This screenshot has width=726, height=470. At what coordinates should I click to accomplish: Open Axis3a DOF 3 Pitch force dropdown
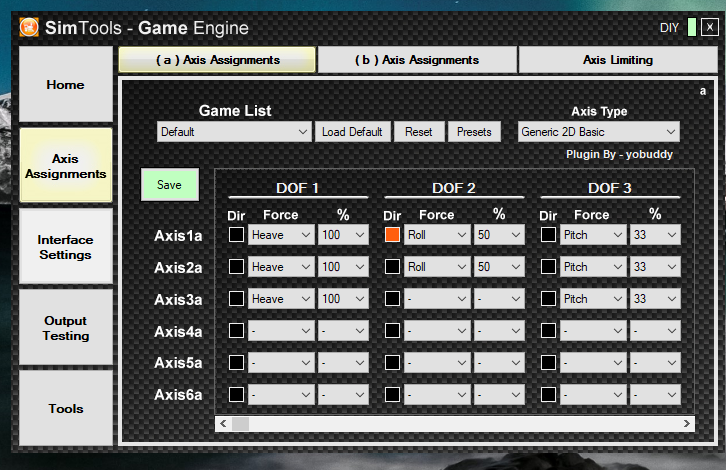593,299
